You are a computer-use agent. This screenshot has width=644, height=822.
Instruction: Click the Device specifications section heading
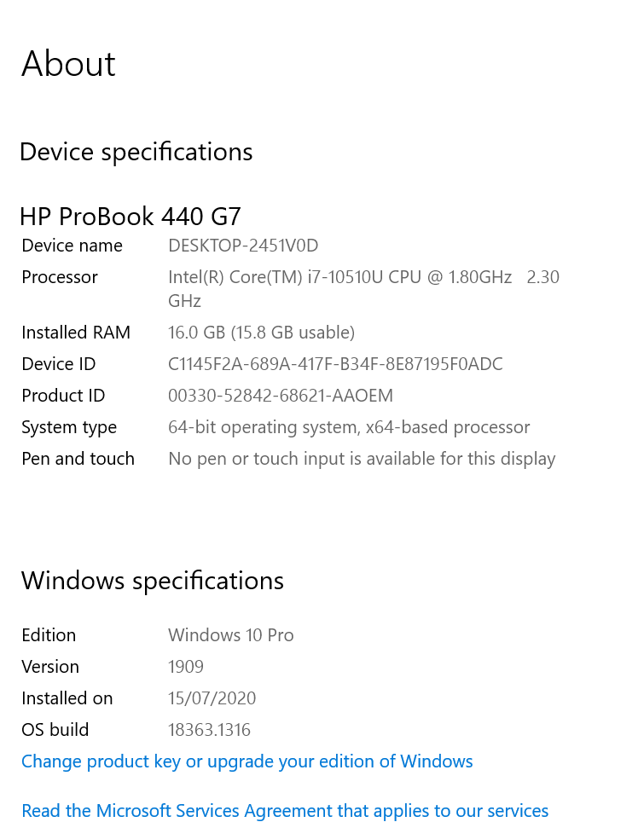click(x=136, y=152)
